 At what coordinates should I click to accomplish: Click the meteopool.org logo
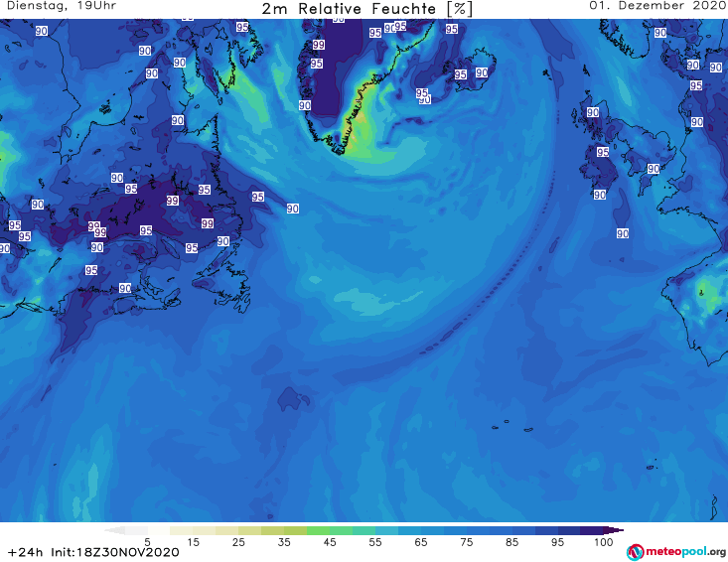675,552
